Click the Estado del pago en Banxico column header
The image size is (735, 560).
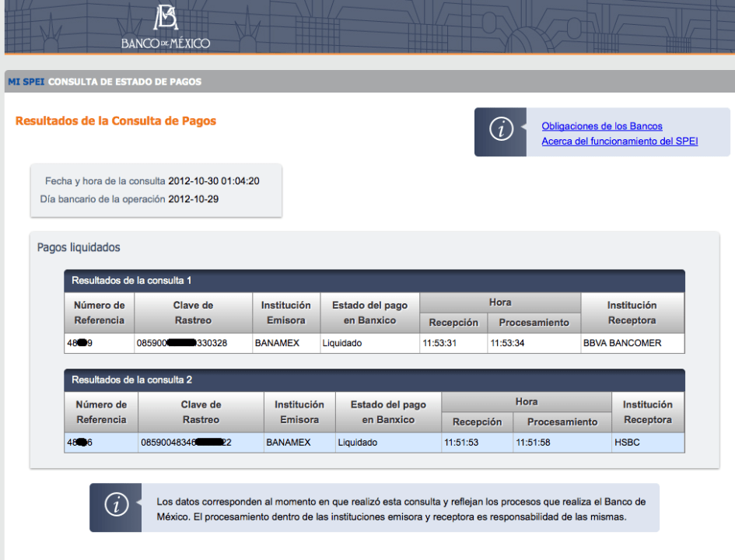(x=369, y=313)
